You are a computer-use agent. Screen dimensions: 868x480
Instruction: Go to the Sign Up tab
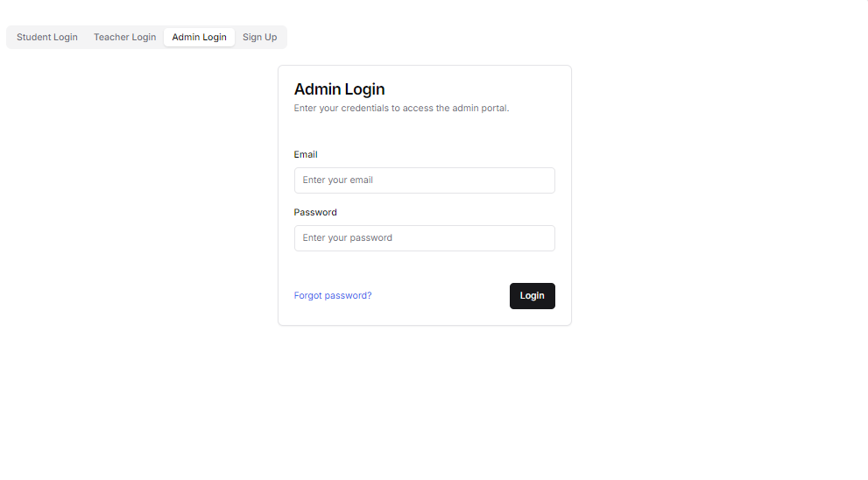(x=259, y=37)
